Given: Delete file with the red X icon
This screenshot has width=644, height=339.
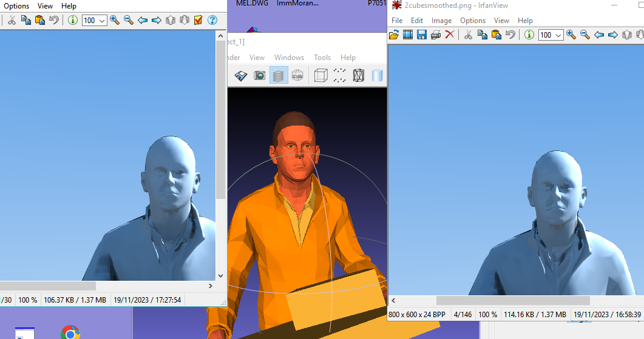Looking at the screenshot, I should pos(450,35).
